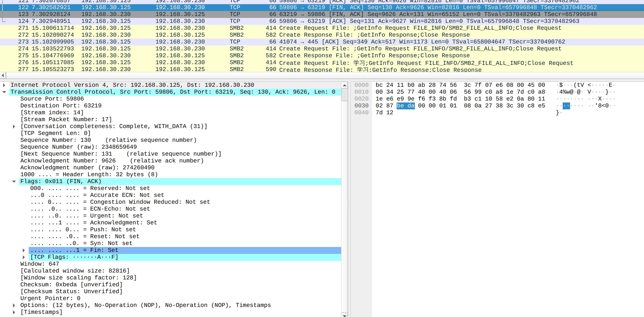Screen dimensions: 644x317
Task: Collapse the Transmission Control Protocol tree
Action: click(4, 92)
